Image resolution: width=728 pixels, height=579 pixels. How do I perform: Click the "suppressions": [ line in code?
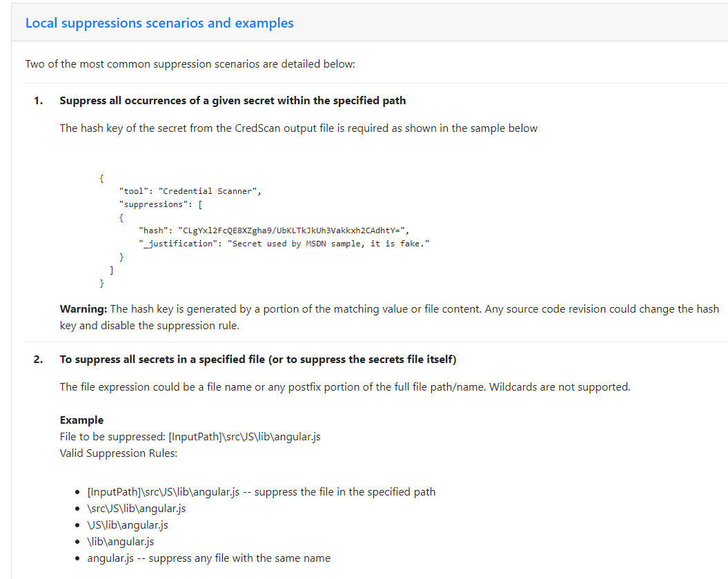[x=159, y=205]
